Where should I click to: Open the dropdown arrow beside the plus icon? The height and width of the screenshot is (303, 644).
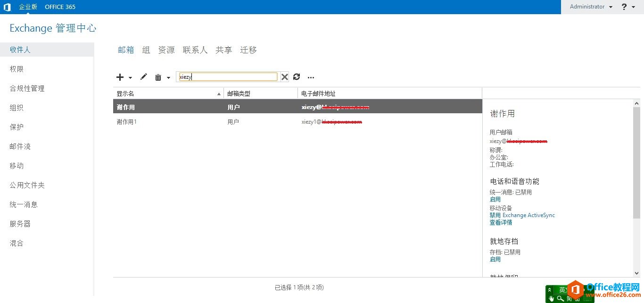[130, 77]
